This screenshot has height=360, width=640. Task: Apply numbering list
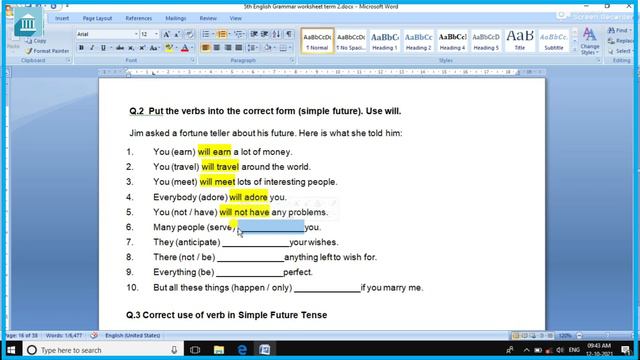coord(222,34)
